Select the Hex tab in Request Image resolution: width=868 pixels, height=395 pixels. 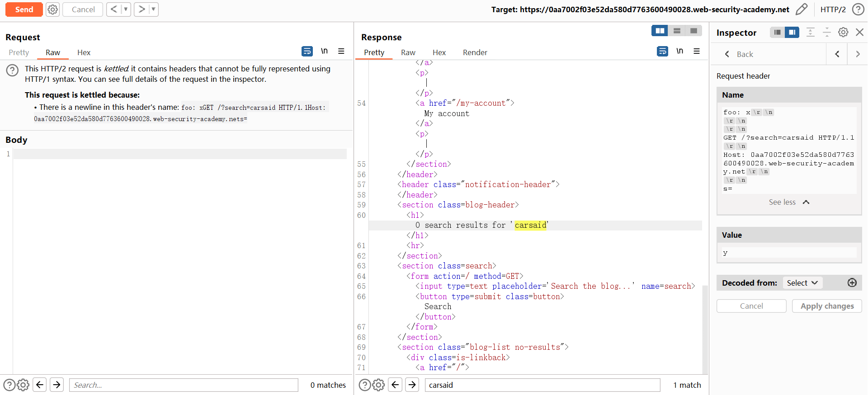pos(84,52)
